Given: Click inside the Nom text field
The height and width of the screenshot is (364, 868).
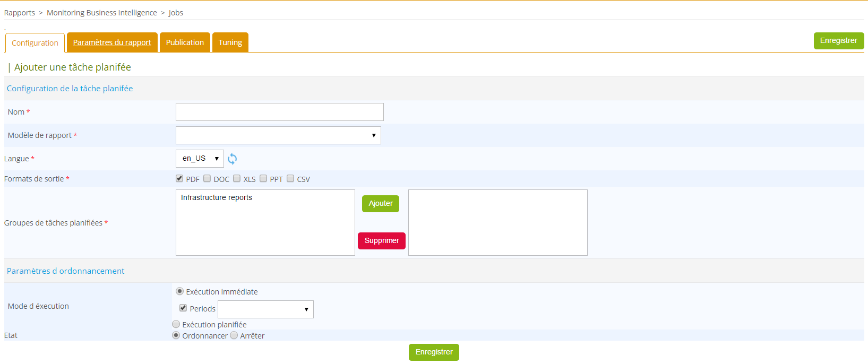Looking at the screenshot, I should 279,112.
